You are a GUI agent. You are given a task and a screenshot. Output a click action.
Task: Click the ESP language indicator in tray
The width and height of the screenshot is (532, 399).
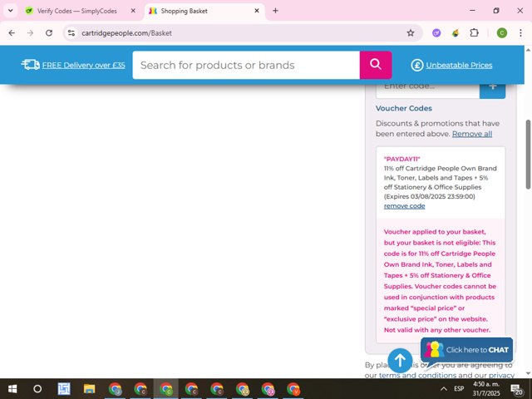click(x=459, y=388)
